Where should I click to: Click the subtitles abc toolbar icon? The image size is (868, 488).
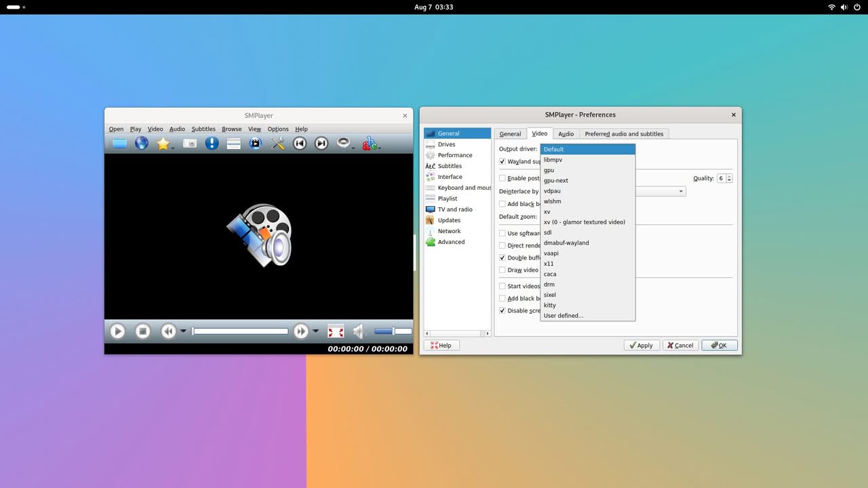click(369, 143)
